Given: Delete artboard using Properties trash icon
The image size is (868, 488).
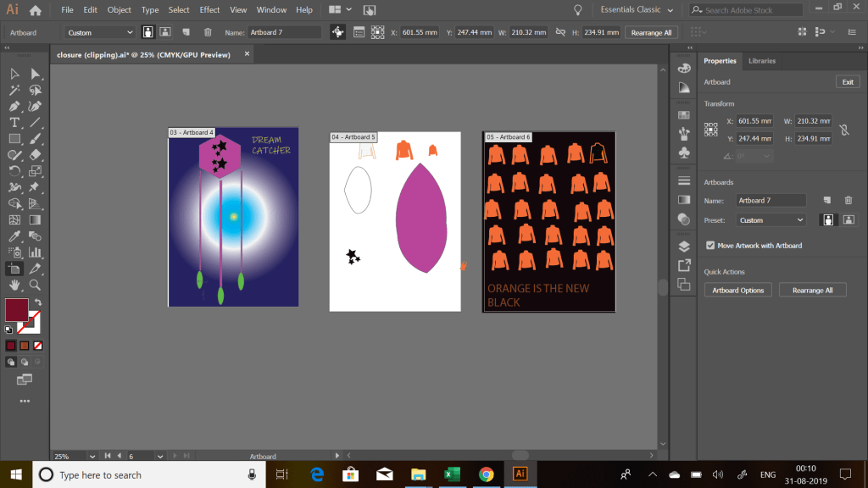Looking at the screenshot, I should click(848, 200).
